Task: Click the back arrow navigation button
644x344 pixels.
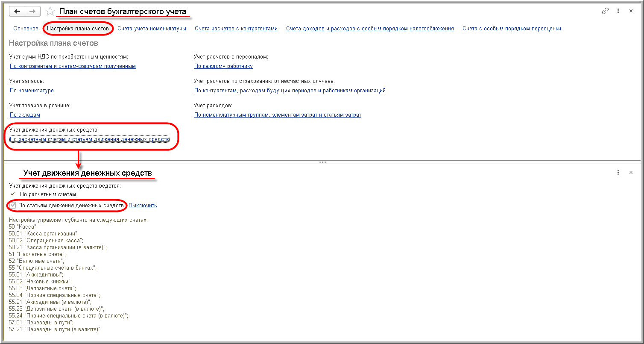Action: (17, 12)
